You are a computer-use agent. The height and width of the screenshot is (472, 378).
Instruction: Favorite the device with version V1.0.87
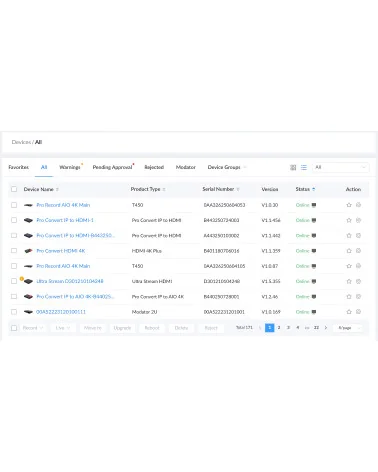(x=349, y=266)
